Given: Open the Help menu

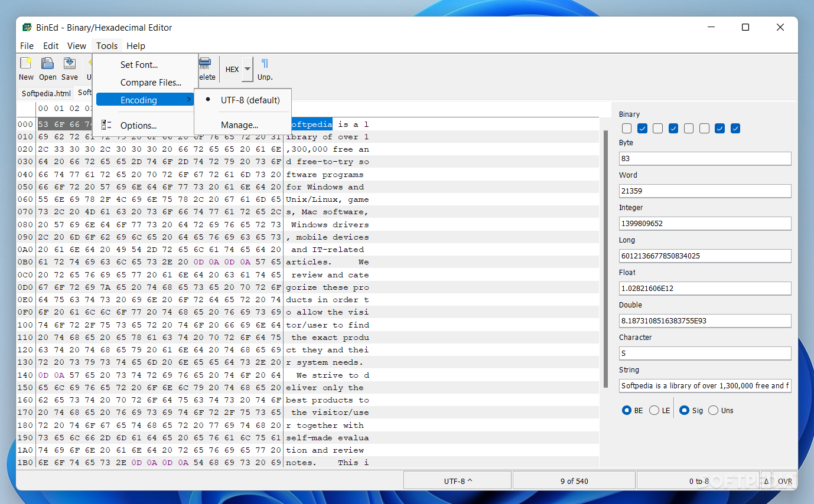Looking at the screenshot, I should (x=136, y=45).
